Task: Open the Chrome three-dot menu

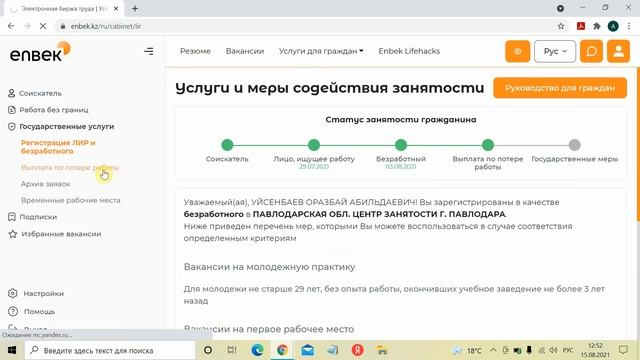Action: [629, 26]
